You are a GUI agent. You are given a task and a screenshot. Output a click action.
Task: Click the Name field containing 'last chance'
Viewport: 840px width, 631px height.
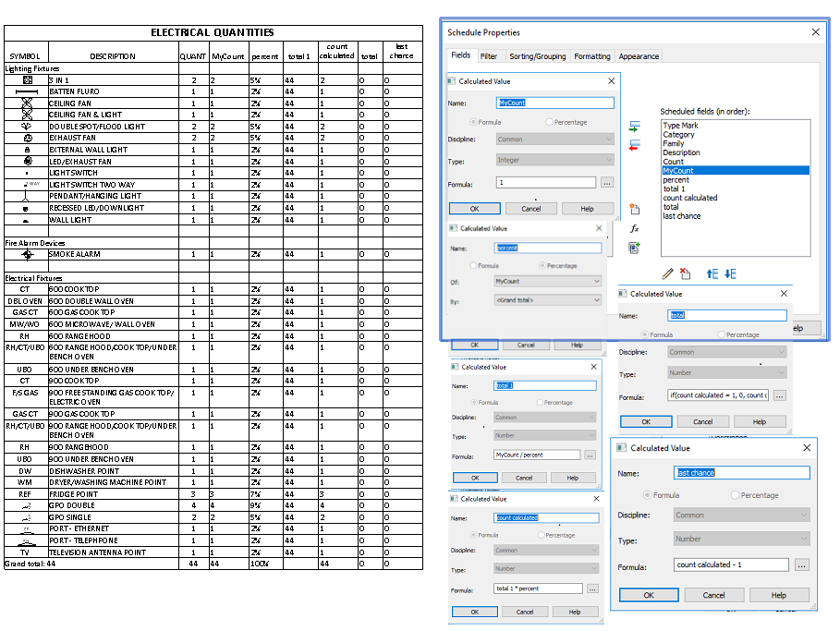[x=741, y=473]
